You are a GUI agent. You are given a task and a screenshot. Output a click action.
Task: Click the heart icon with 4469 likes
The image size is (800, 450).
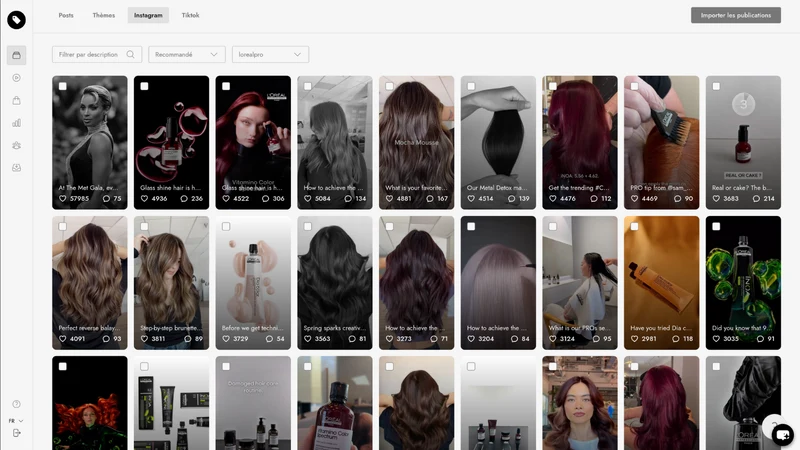634,198
